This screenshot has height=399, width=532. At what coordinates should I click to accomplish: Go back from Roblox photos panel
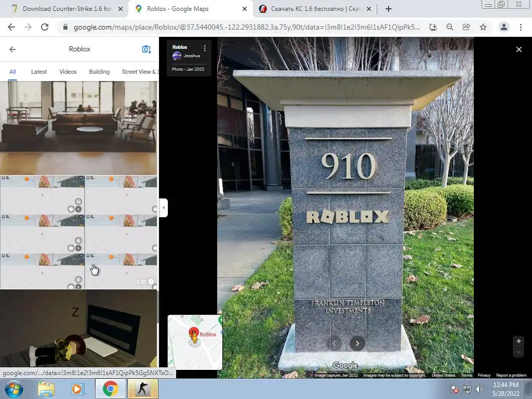pyautogui.click(x=12, y=49)
